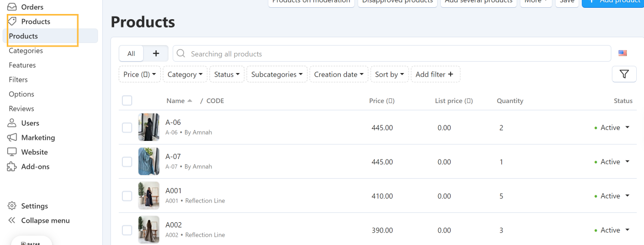644x245 pixels.
Task: Click the Collapse menu double-chevron icon
Action: coord(12,221)
